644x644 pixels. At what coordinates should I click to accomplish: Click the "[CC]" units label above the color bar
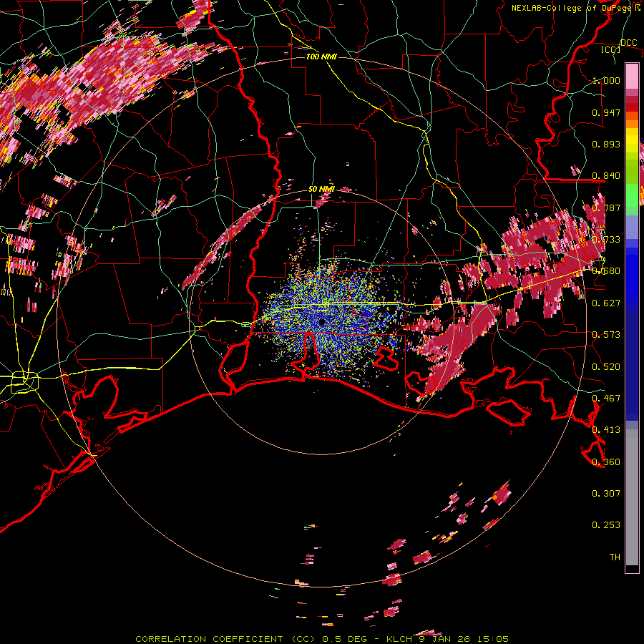[x=611, y=49]
